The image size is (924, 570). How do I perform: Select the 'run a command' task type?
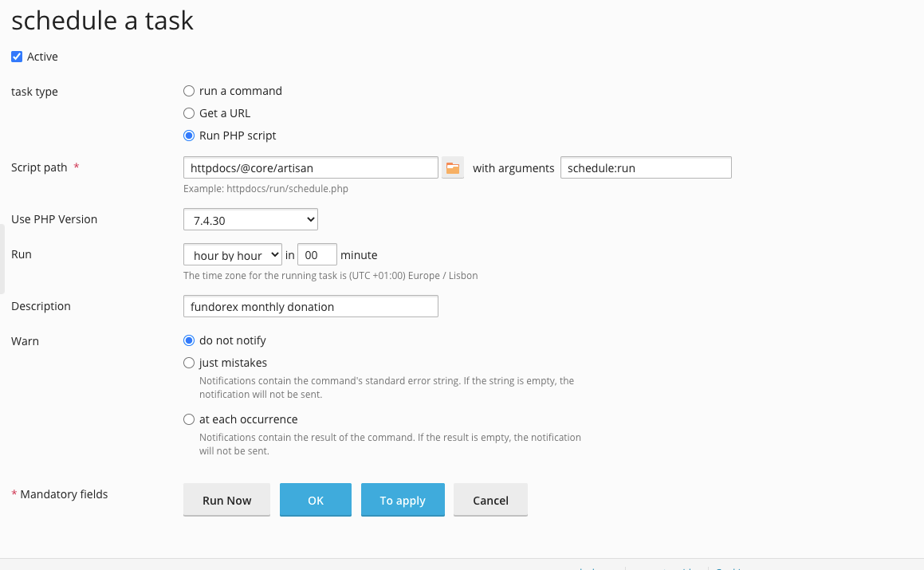pos(188,90)
